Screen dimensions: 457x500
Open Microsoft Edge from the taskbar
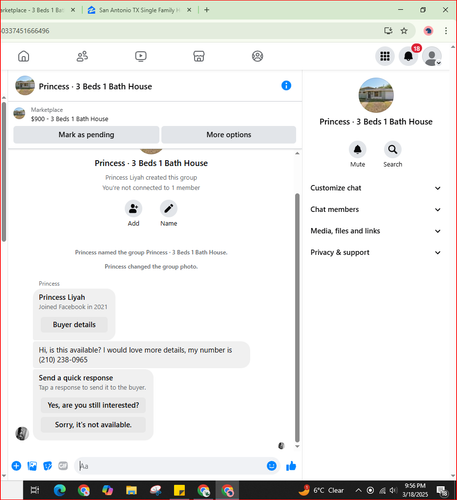pos(60,490)
